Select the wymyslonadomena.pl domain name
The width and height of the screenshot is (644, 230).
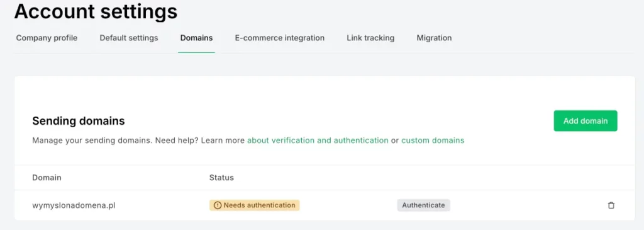pyautogui.click(x=74, y=205)
